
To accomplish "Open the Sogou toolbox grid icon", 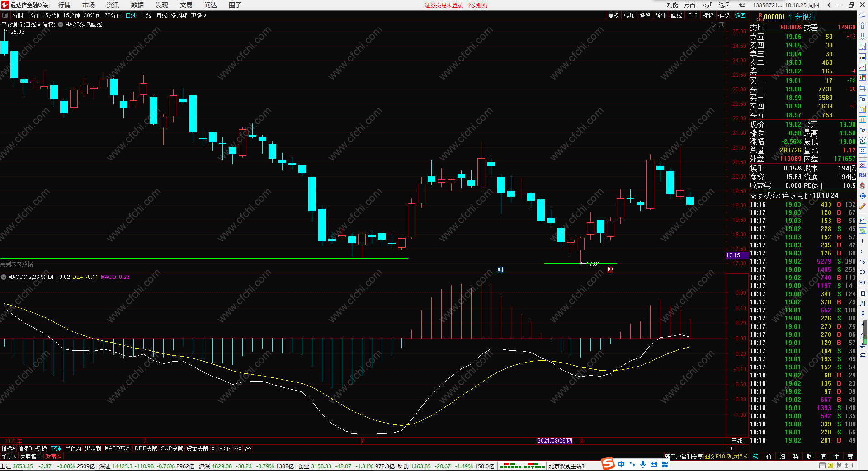I will (x=665, y=464).
